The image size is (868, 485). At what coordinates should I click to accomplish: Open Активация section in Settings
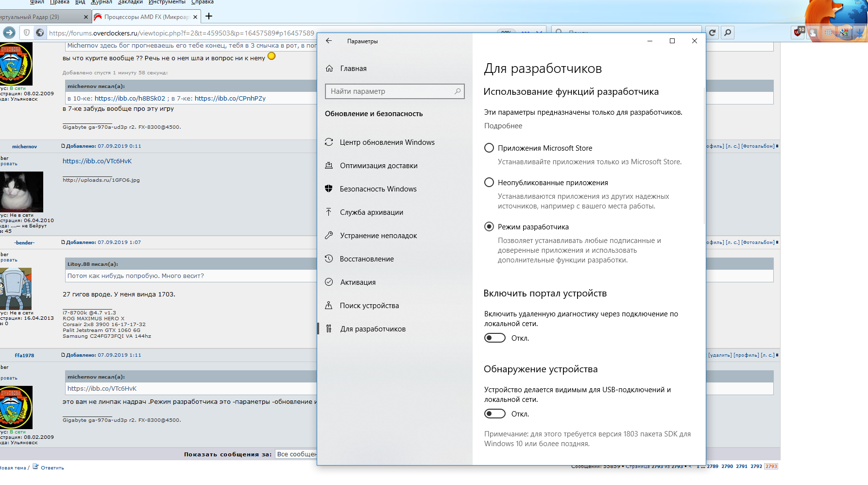(x=358, y=282)
